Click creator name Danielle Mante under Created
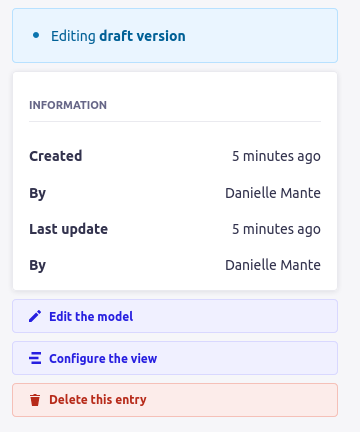The width and height of the screenshot is (360, 432). [273, 193]
